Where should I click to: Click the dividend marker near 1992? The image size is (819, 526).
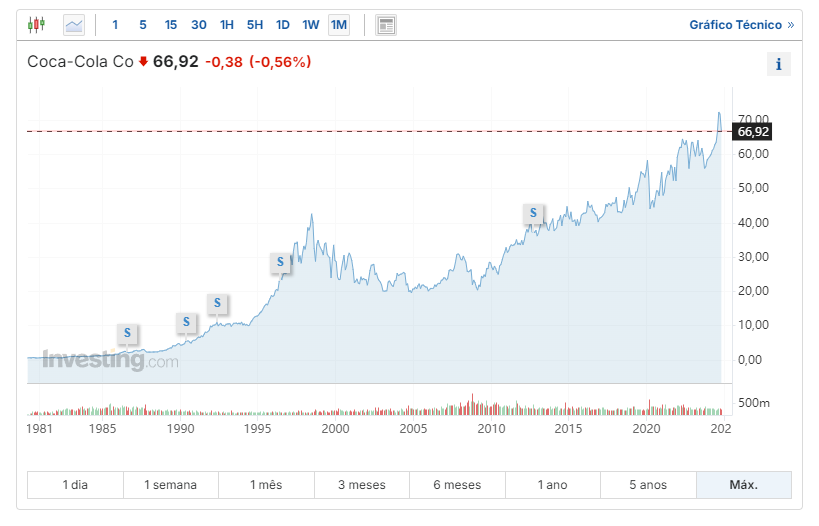[218, 302]
